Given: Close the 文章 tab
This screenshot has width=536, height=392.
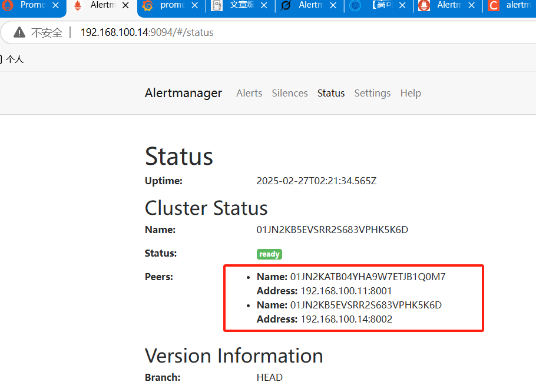Looking at the screenshot, I should [264, 5].
